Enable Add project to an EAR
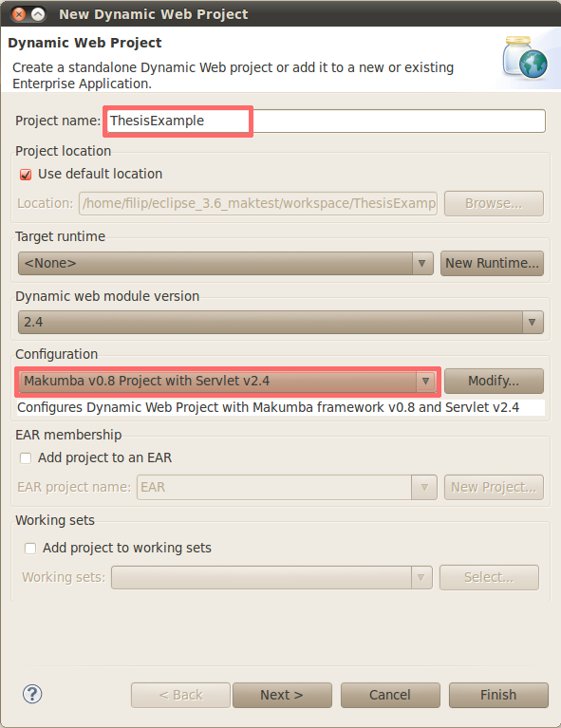Viewport: 561px width, 728px height. (26, 458)
